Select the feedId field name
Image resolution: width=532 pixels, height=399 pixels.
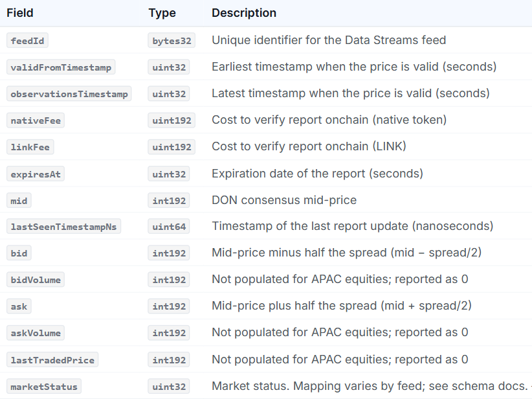(x=27, y=40)
